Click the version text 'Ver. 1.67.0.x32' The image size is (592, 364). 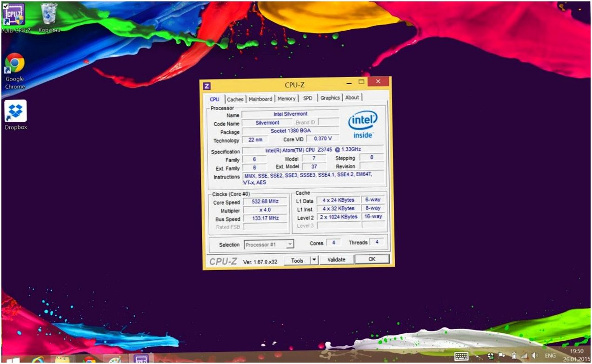tap(260, 262)
